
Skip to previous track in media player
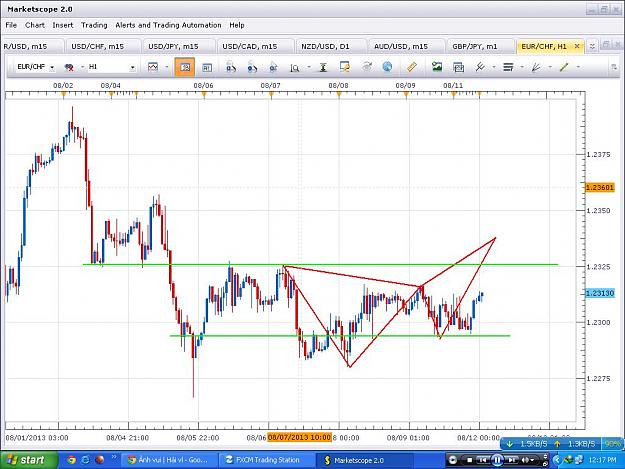pos(483,460)
